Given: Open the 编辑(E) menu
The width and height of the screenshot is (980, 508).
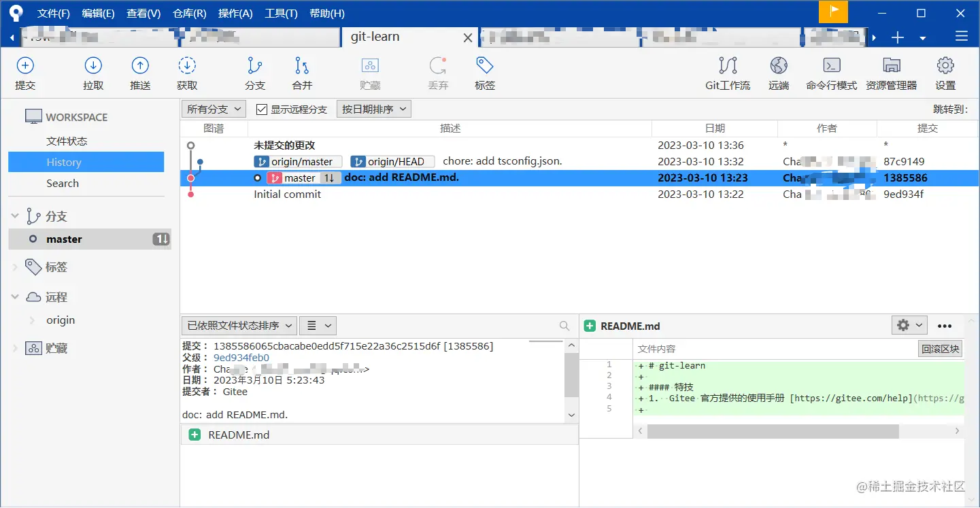Looking at the screenshot, I should tap(98, 13).
